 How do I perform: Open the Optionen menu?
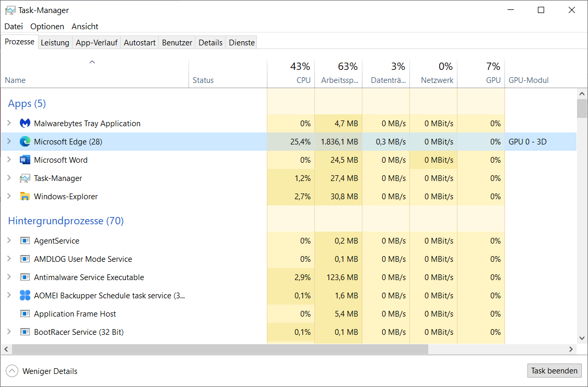coord(47,26)
